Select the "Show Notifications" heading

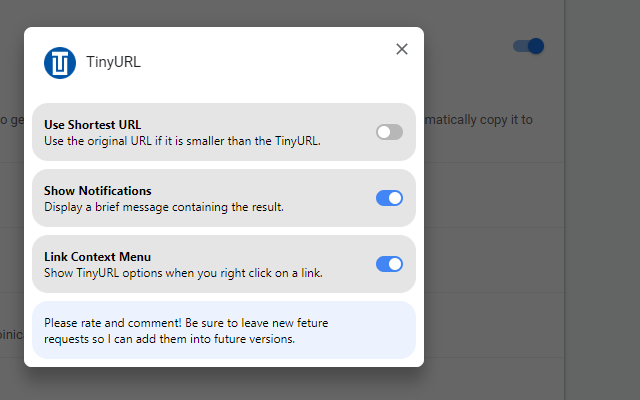[98, 191]
